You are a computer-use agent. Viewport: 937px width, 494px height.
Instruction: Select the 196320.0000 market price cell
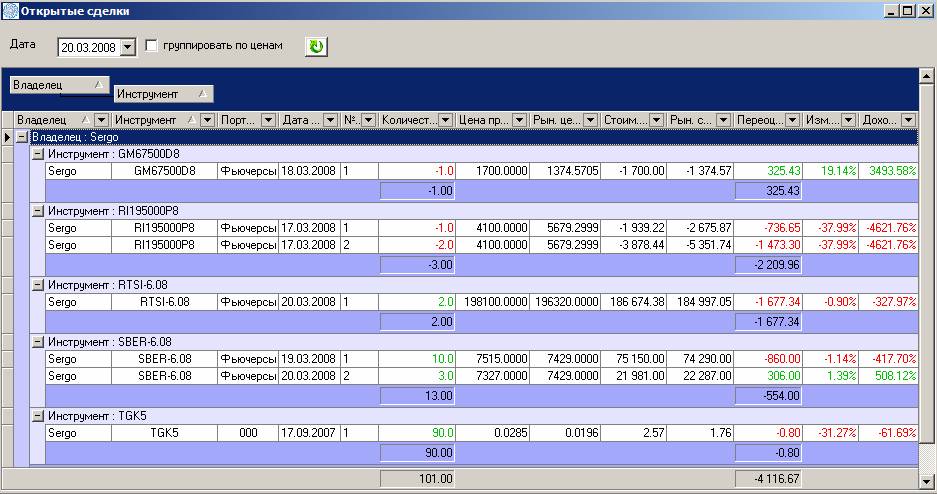[x=565, y=302]
